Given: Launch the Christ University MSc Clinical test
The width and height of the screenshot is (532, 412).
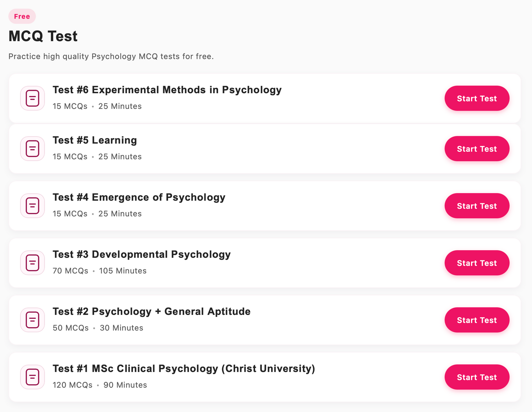Looking at the screenshot, I should point(477,377).
